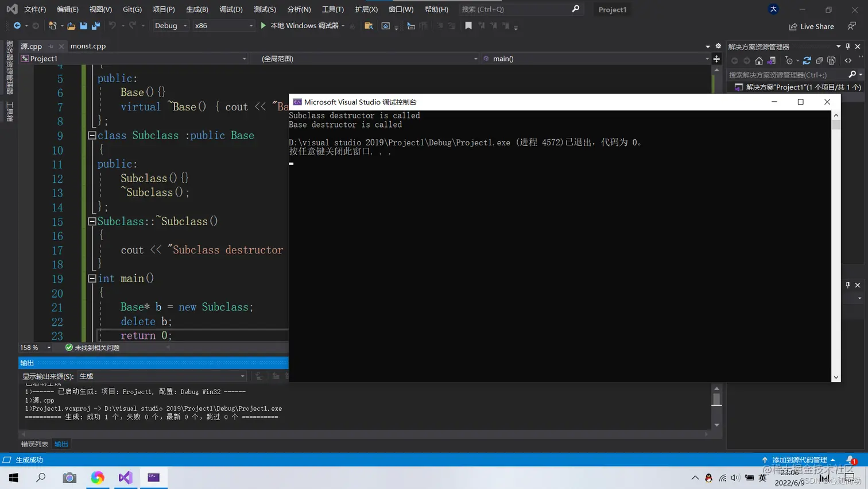Open the notifications bell in status bar
This screenshot has width=868, height=489.
(x=851, y=460)
